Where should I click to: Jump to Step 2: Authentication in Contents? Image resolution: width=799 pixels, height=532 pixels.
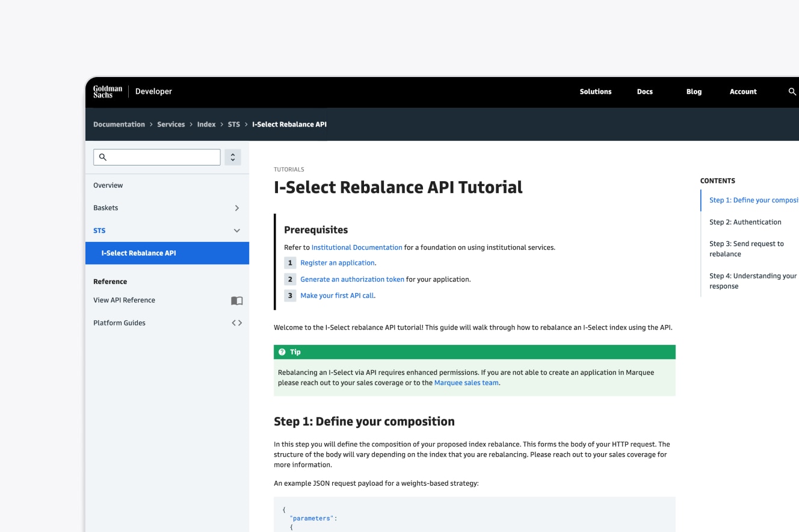[x=745, y=222]
